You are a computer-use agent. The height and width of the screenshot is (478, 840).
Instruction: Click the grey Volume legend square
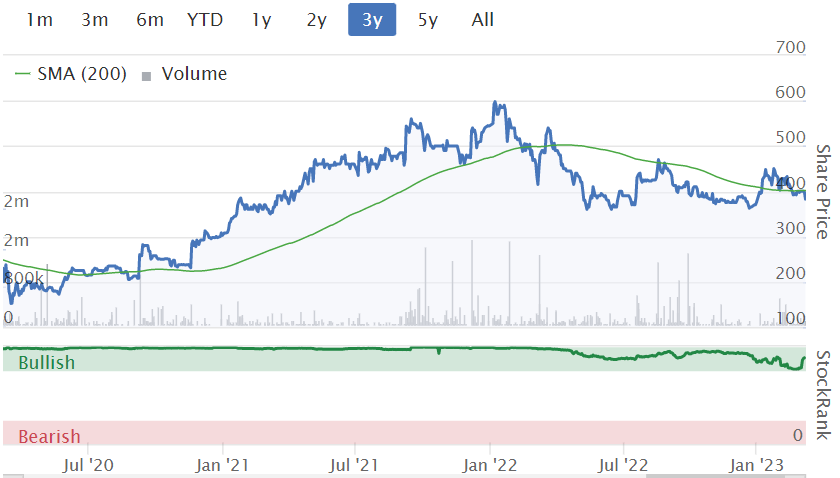tap(146, 76)
